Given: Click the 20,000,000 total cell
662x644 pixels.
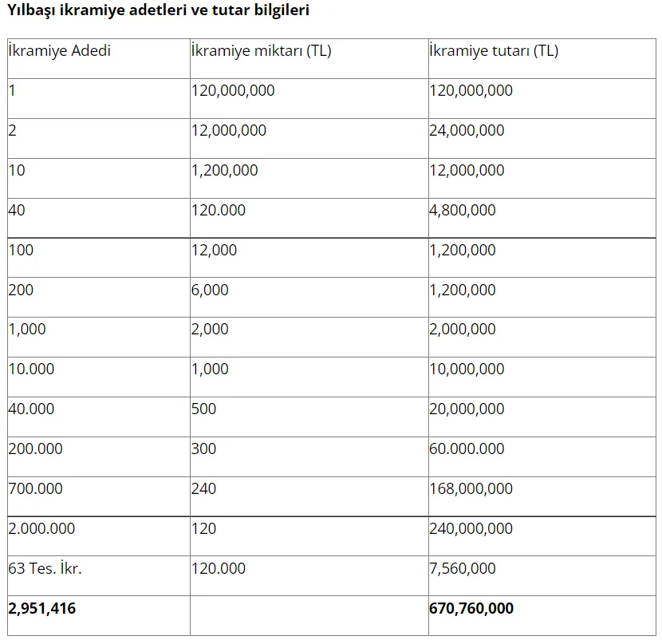Looking at the screenshot, I should (x=467, y=409).
